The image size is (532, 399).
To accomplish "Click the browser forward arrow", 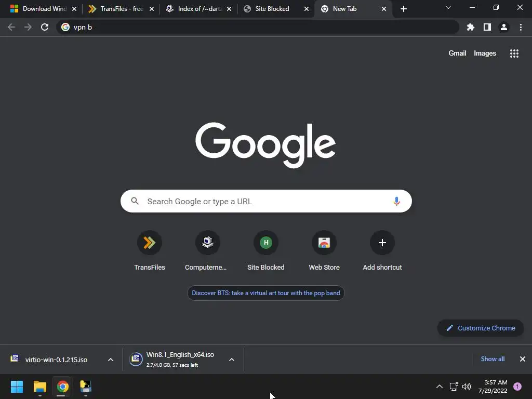I will (x=28, y=27).
